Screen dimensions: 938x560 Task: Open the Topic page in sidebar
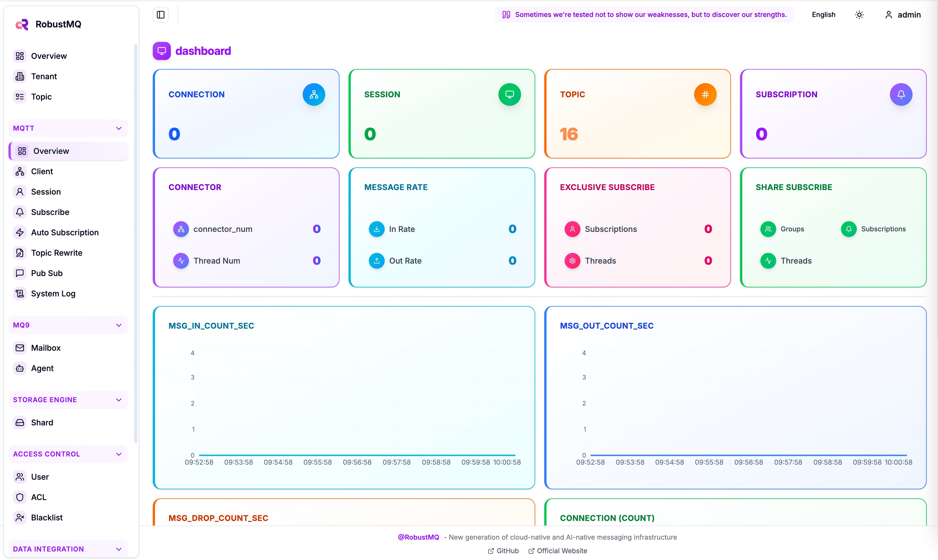68,97
